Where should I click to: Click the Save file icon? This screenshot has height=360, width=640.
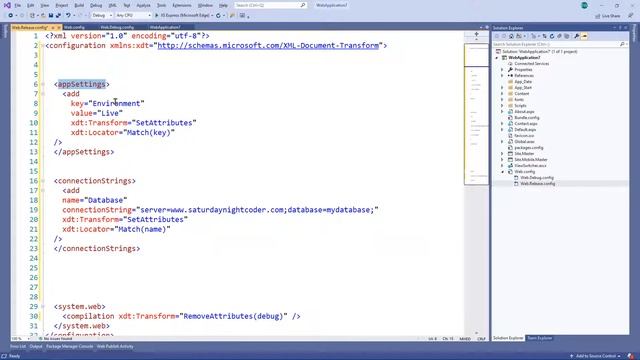[51, 16]
